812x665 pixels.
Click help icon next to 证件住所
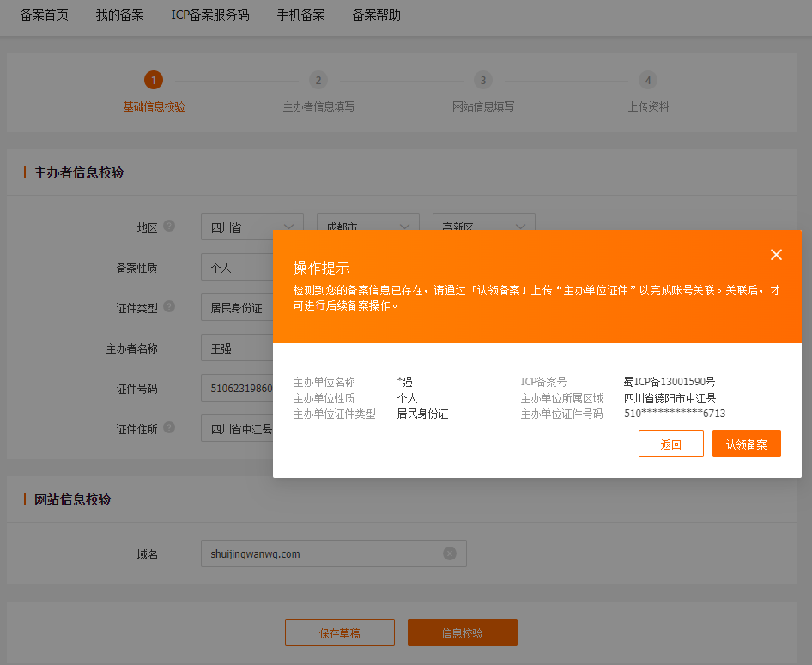(x=169, y=427)
